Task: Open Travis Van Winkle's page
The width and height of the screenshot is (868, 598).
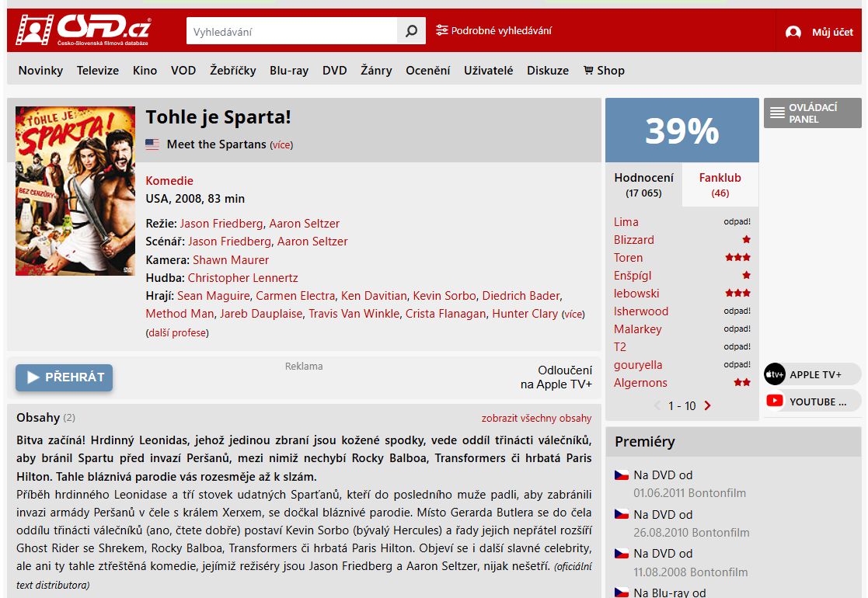Action: coord(354,314)
